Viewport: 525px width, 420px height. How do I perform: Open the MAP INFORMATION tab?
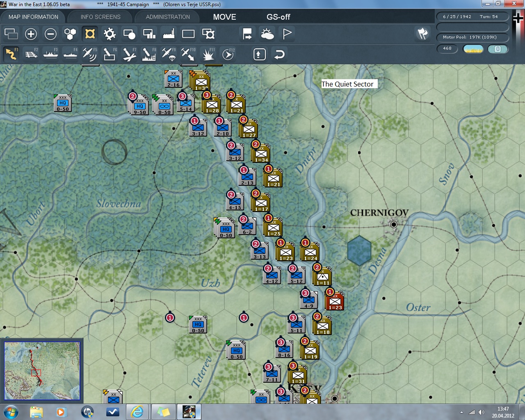coord(33,17)
